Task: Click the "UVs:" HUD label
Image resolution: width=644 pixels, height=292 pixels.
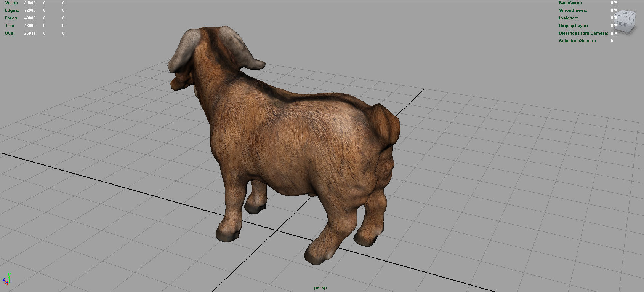Action: pyautogui.click(x=10, y=33)
